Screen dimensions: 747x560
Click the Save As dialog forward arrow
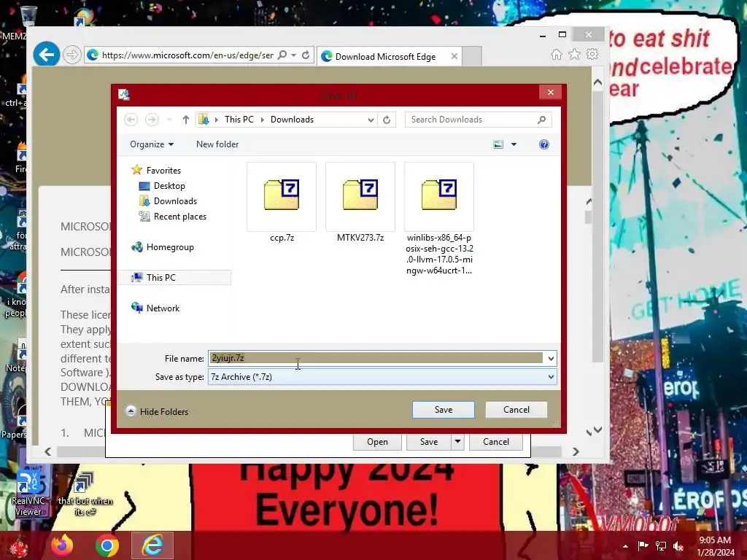pyautogui.click(x=152, y=120)
